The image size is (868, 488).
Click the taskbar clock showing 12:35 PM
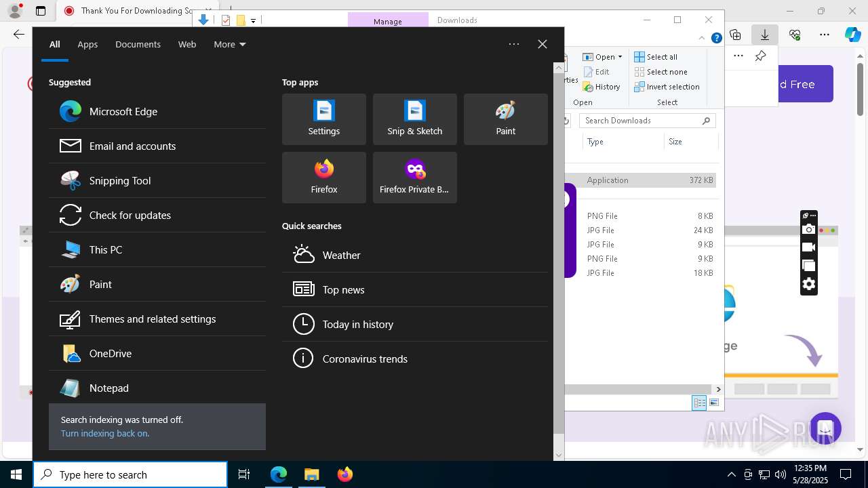point(810,474)
